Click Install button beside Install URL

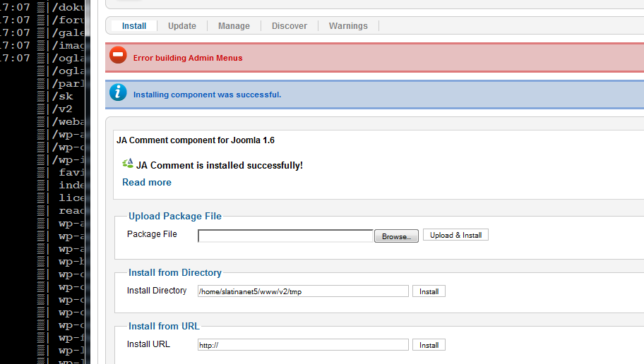pos(429,345)
